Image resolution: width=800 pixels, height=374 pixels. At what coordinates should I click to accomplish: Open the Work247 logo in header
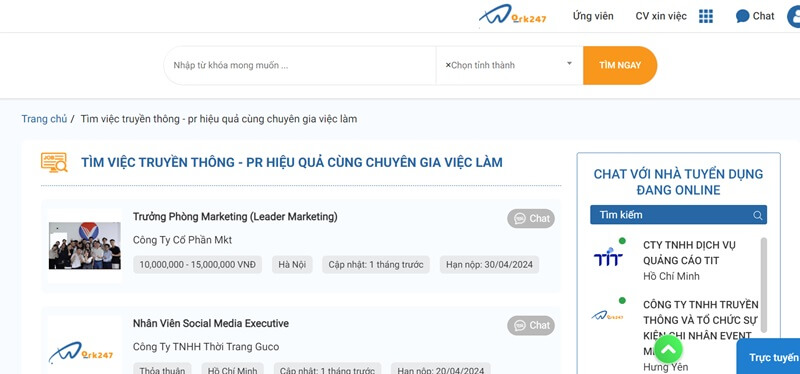(512, 15)
